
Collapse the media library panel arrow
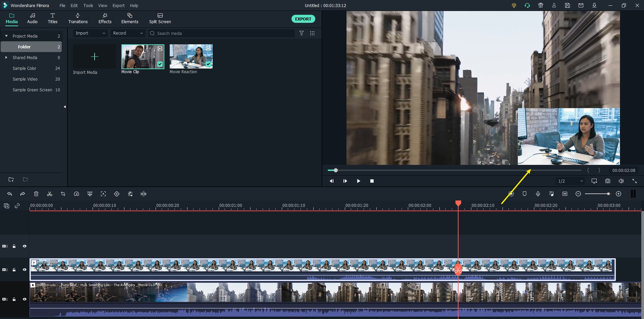(x=65, y=107)
